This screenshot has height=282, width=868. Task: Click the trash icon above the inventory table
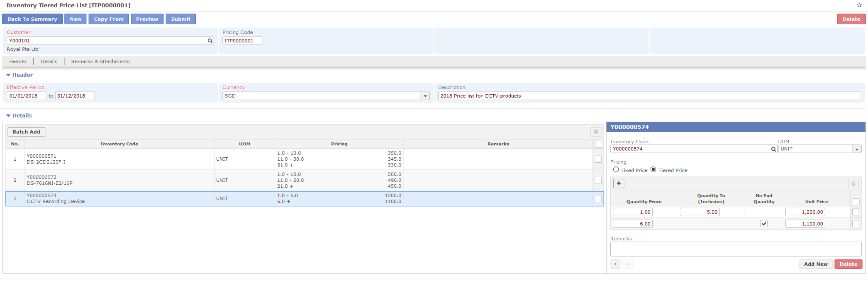click(595, 132)
